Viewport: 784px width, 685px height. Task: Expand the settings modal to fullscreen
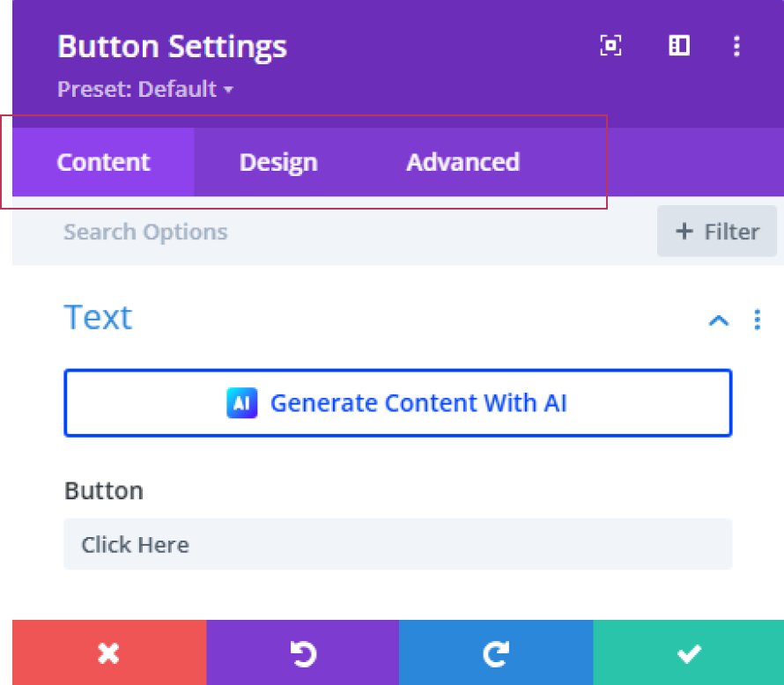[610, 46]
